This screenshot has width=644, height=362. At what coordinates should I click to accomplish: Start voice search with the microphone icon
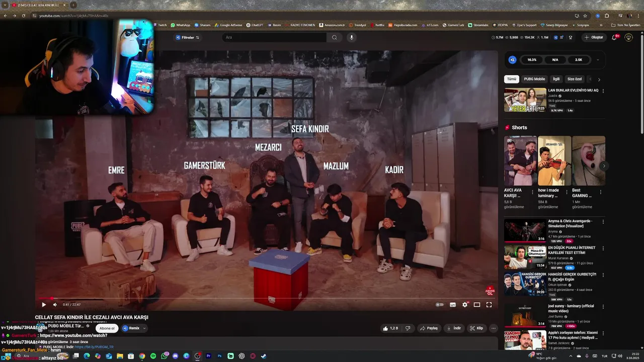point(352,37)
